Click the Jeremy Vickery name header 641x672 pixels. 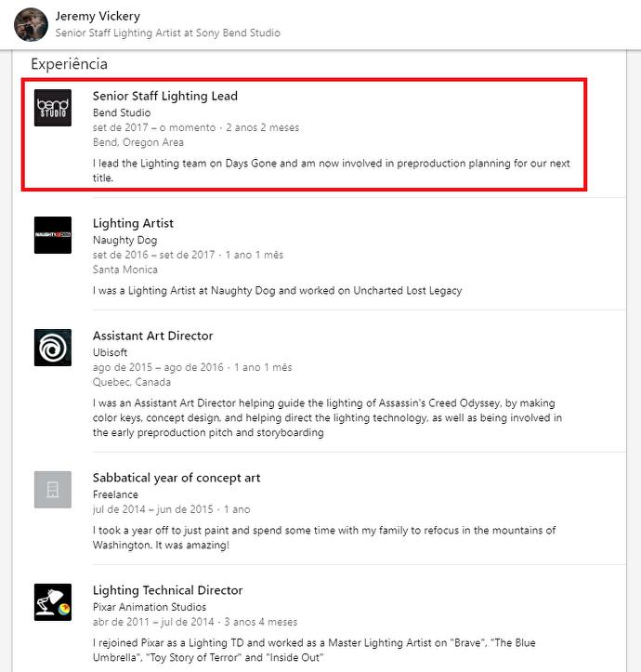tap(98, 17)
